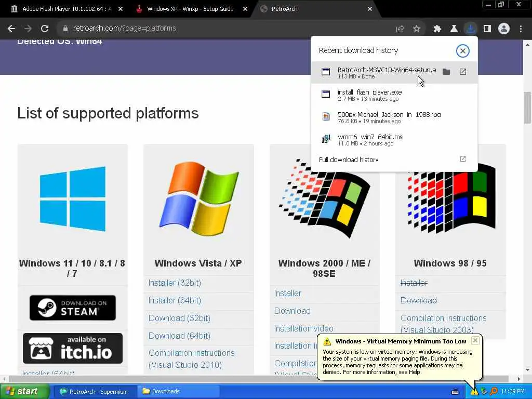Click struck-through Installer under Windows 98 / 95
532x399 pixels.
[x=414, y=283]
